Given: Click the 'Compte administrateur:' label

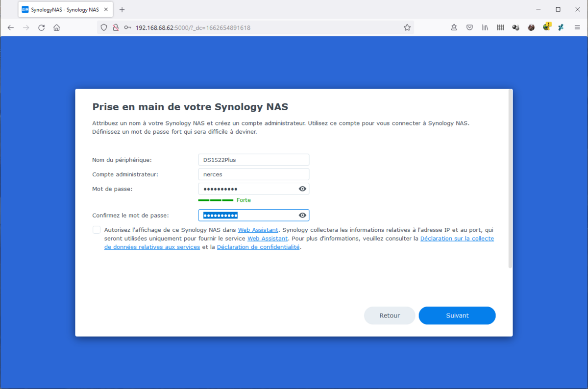Looking at the screenshot, I should tap(125, 174).
